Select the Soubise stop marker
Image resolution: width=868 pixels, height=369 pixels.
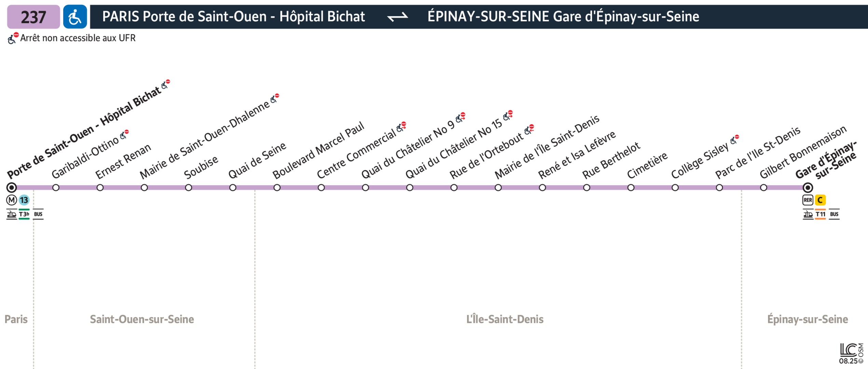tap(189, 188)
